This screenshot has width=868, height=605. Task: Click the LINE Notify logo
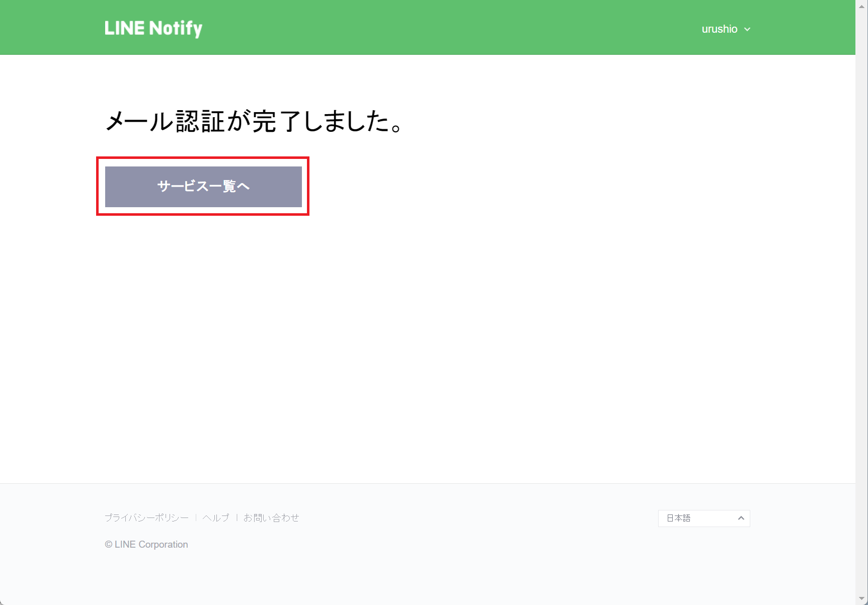pos(153,29)
